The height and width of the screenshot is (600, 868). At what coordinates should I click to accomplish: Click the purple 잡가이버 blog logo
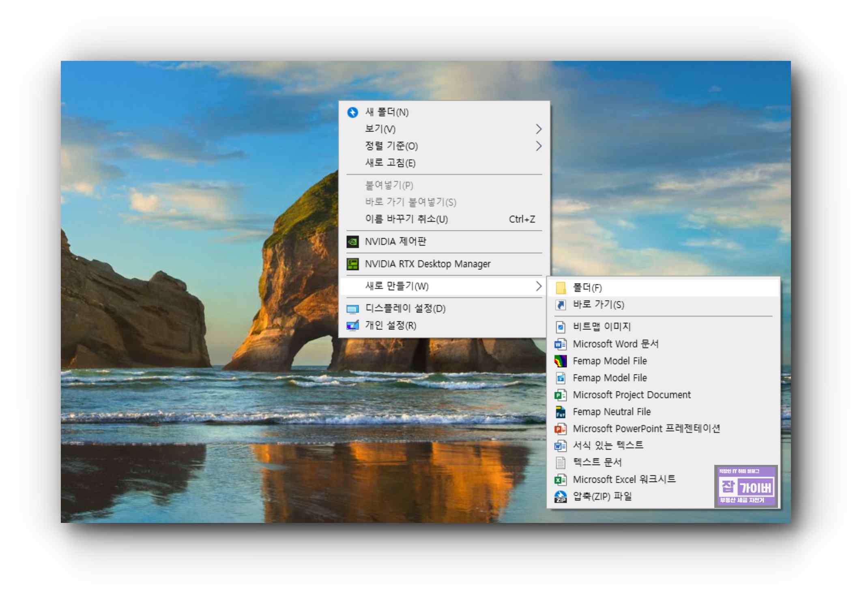(x=746, y=486)
